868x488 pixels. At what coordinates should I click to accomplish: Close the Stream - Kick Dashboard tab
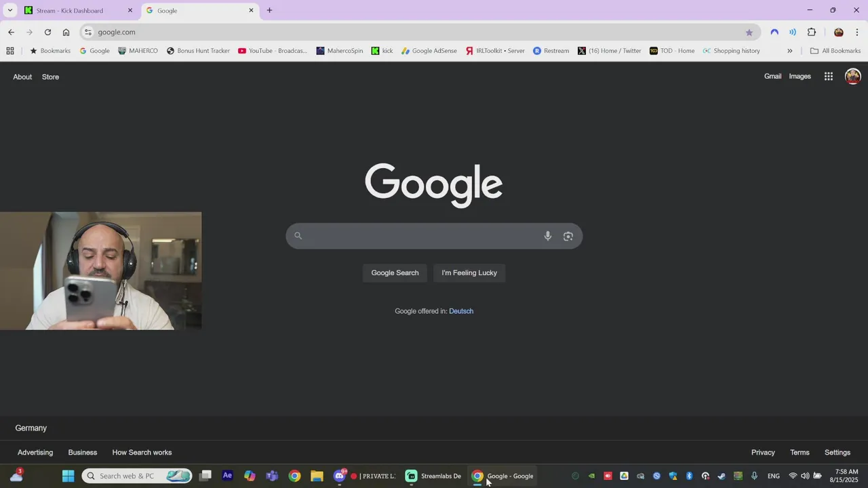point(130,10)
